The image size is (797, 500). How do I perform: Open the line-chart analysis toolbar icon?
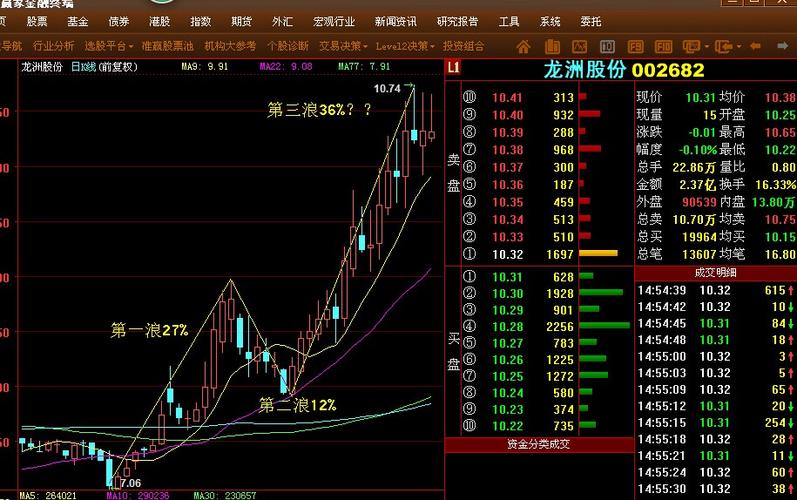[579, 47]
